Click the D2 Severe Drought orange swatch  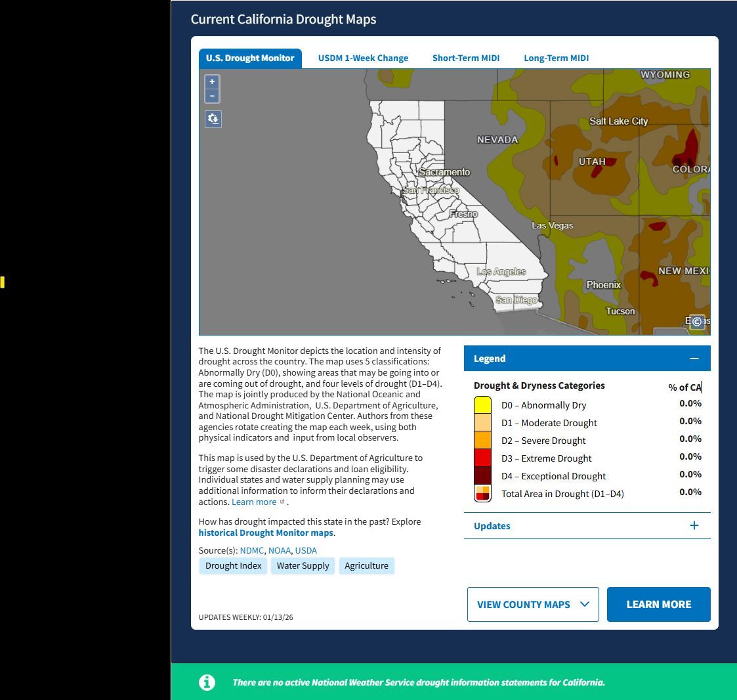click(483, 441)
